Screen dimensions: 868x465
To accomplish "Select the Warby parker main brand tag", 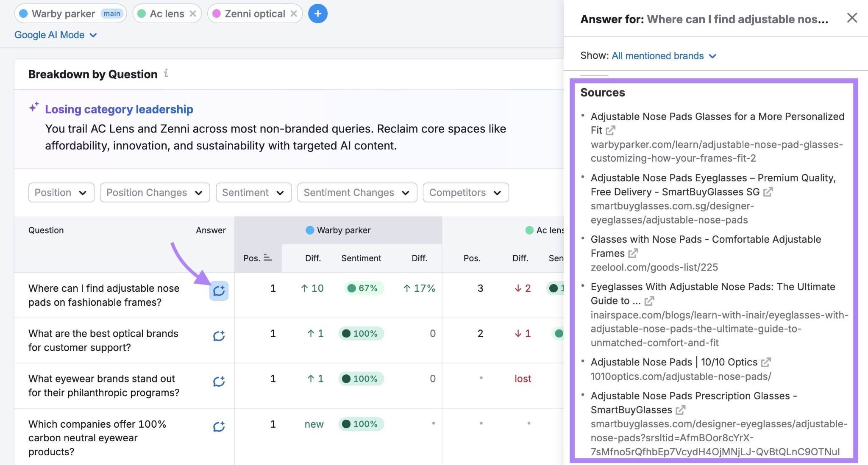I will 70,14.
